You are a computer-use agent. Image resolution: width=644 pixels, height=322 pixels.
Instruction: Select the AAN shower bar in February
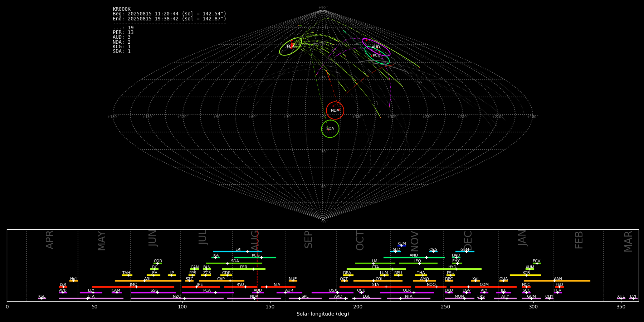tap(557, 281)
